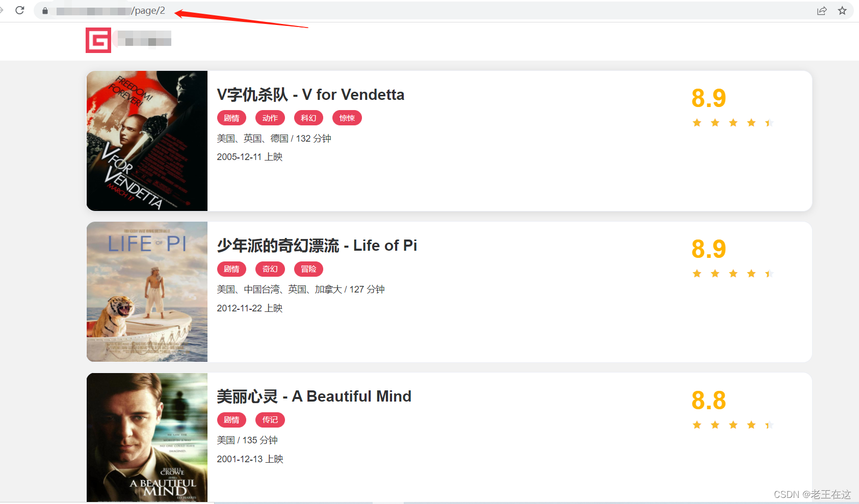Click the address bar URL ending in /page/2
The width and height of the screenshot is (859, 504).
coord(111,11)
